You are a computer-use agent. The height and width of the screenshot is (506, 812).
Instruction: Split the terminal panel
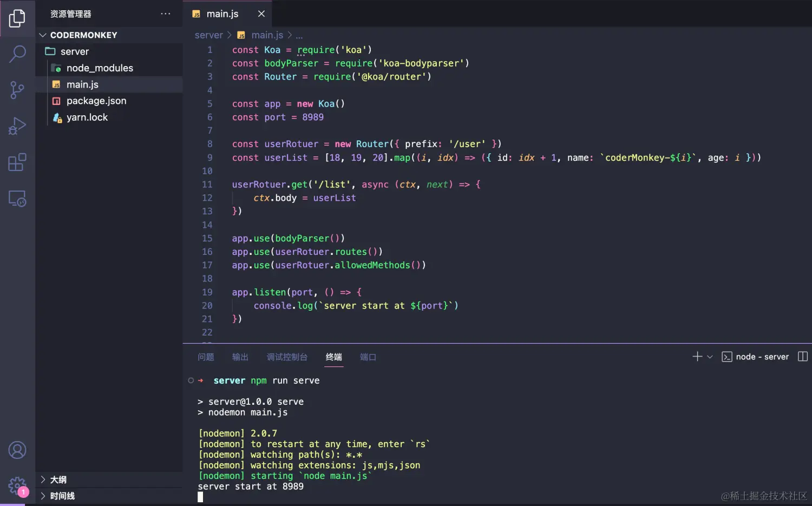click(803, 357)
